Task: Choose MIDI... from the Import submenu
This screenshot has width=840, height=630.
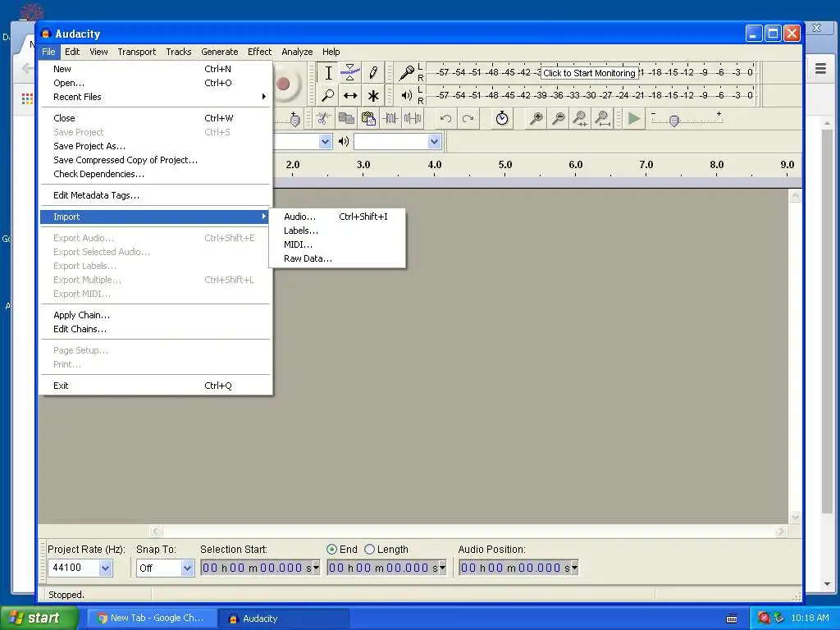Action: 337,244
